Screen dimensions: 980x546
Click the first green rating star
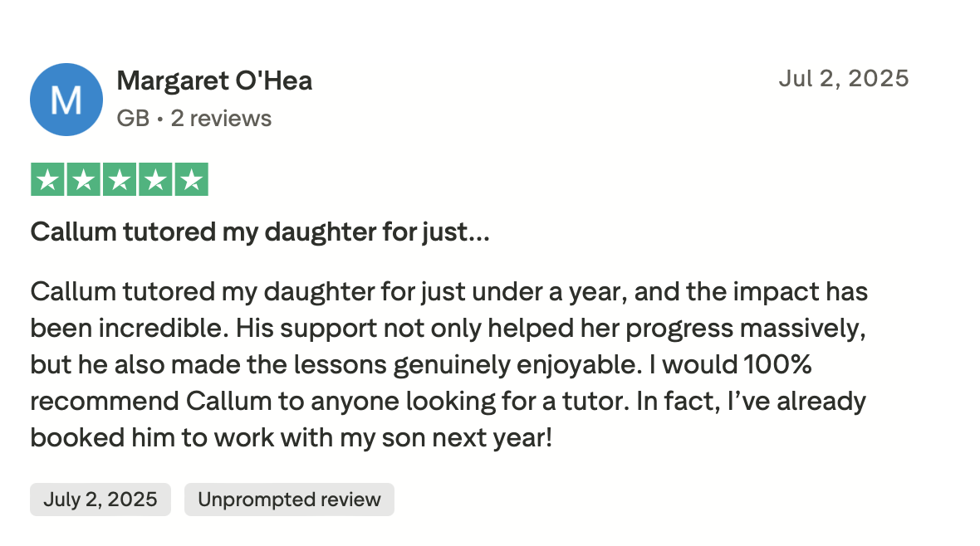pos(47,180)
